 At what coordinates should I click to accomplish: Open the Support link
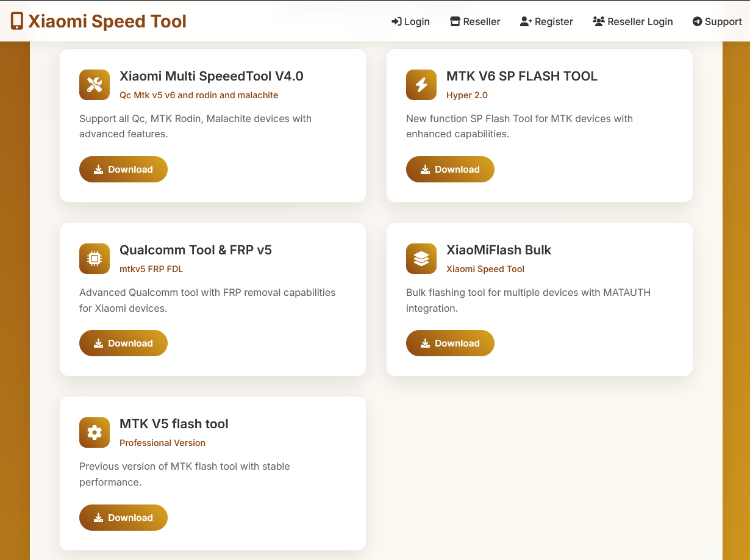pos(717,21)
